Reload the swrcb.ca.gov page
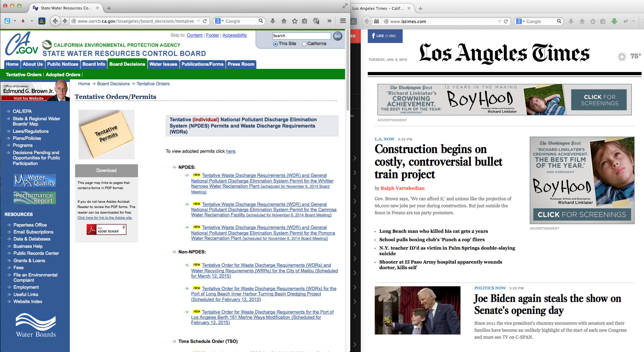This screenshot has height=352, width=644. [205, 21]
